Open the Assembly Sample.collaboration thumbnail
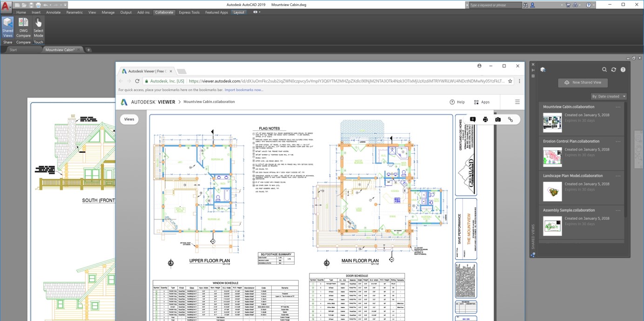The width and height of the screenshot is (644, 321). tap(552, 226)
